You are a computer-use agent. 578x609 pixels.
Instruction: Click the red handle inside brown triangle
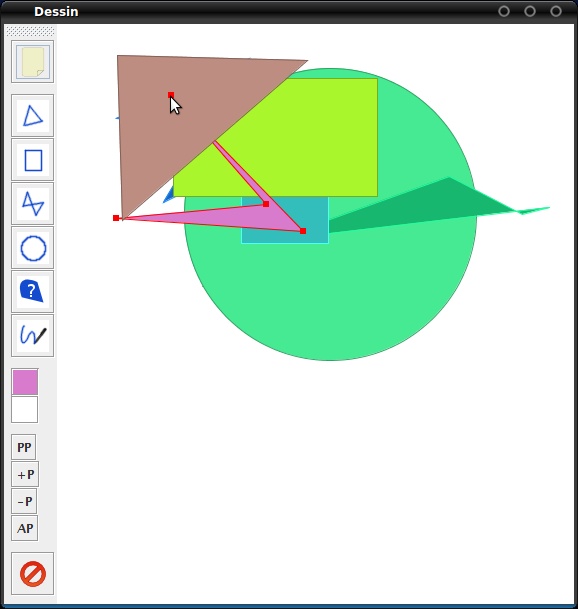[x=171, y=95]
